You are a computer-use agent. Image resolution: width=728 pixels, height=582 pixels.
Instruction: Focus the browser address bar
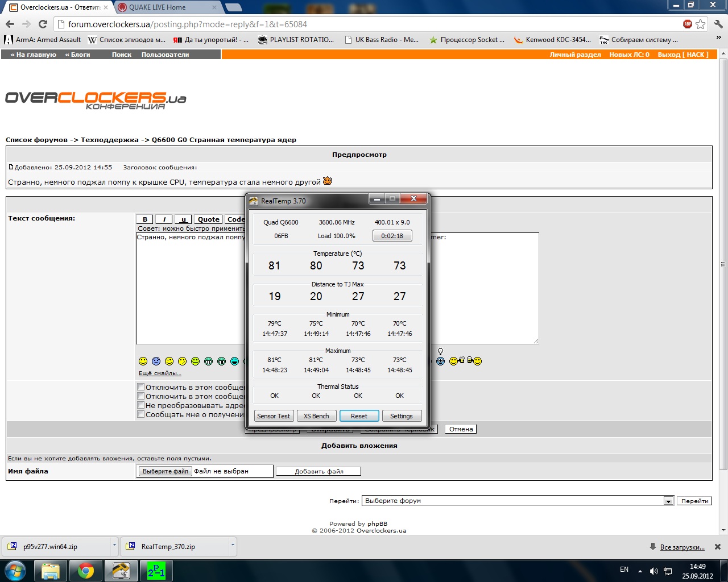pos(367,24)
